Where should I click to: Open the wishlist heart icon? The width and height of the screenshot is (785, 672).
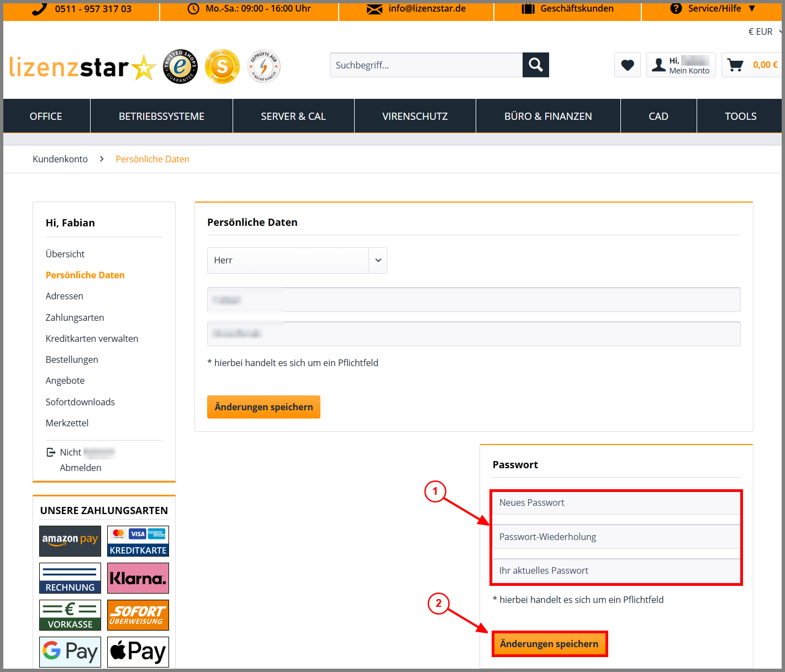click(627, 65)
